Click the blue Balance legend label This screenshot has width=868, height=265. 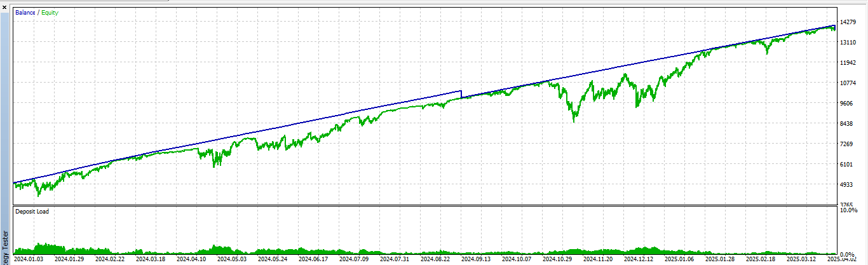25,13
